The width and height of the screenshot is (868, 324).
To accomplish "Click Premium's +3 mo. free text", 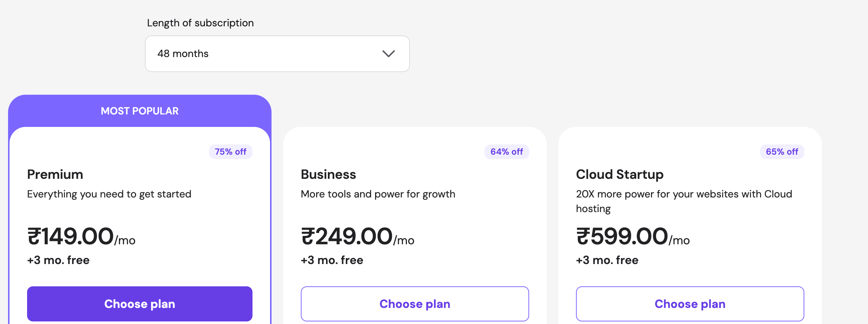I will [x=59, y=260].
